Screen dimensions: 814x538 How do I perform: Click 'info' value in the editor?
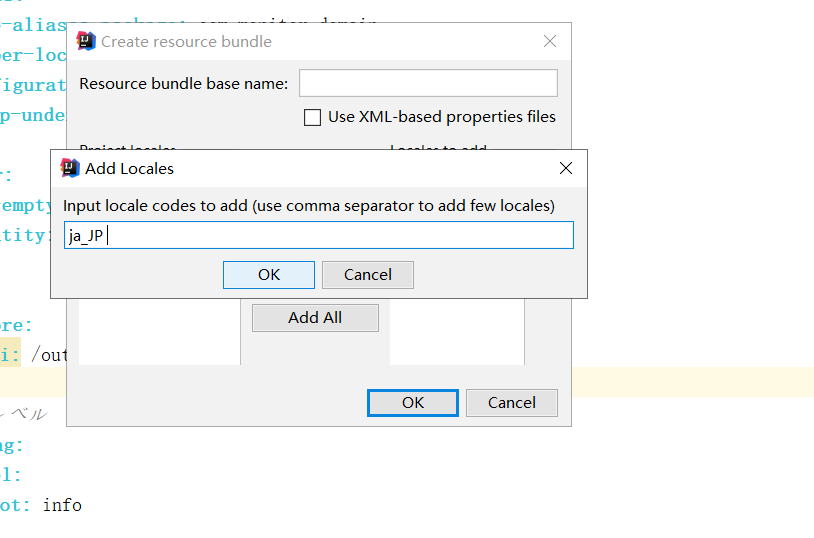coord(62,505)
